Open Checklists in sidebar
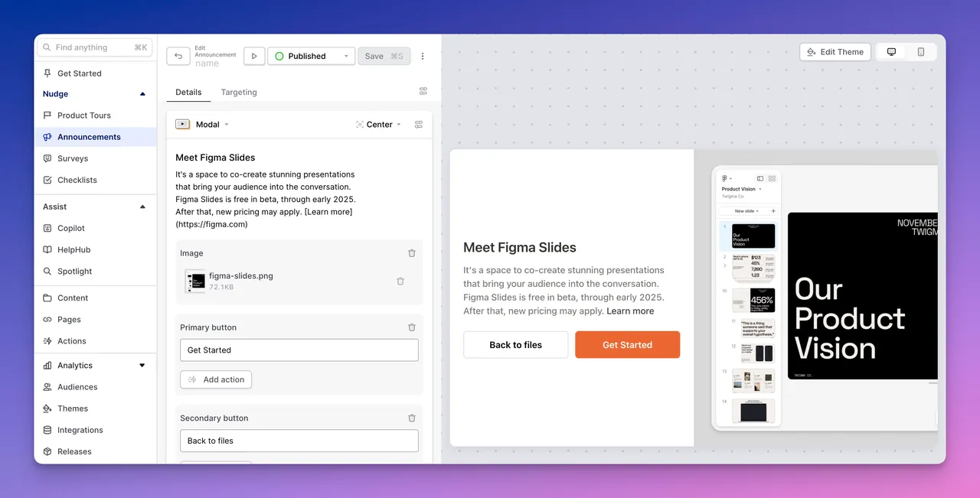Image resolution: width=980 pixels, height=498 pixels. point(95,180)
